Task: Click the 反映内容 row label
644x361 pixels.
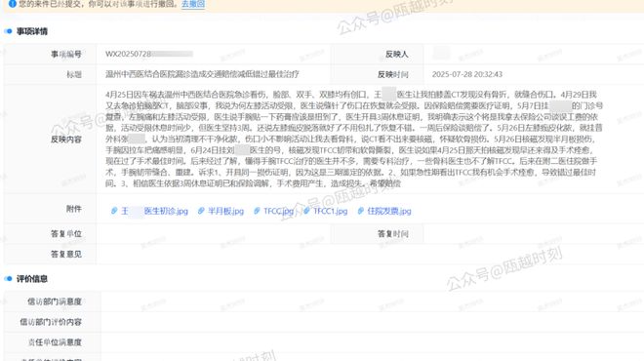Action: [66, 140]
